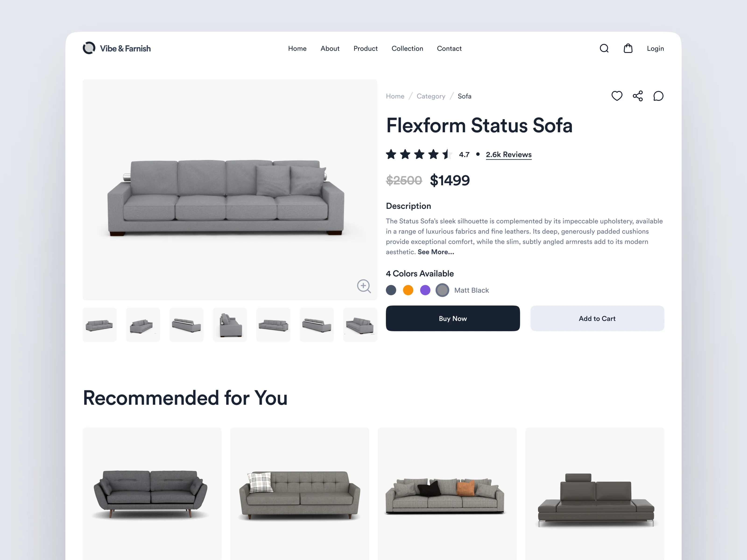The width and height of the screenshot is (747, 560).
Task: Open the shopping bag cart icon
Action: pos(628,48)
